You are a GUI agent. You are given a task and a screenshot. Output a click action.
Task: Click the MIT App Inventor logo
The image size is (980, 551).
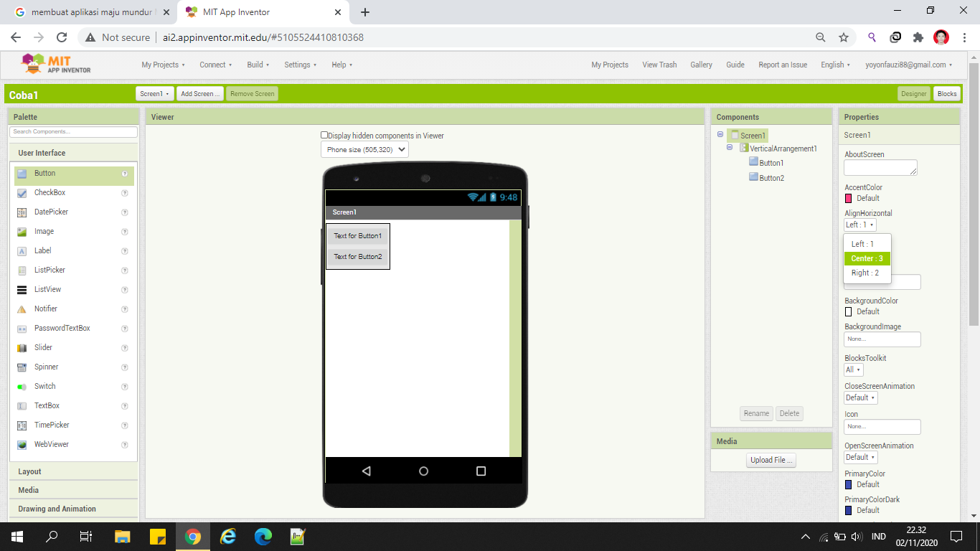57,64
